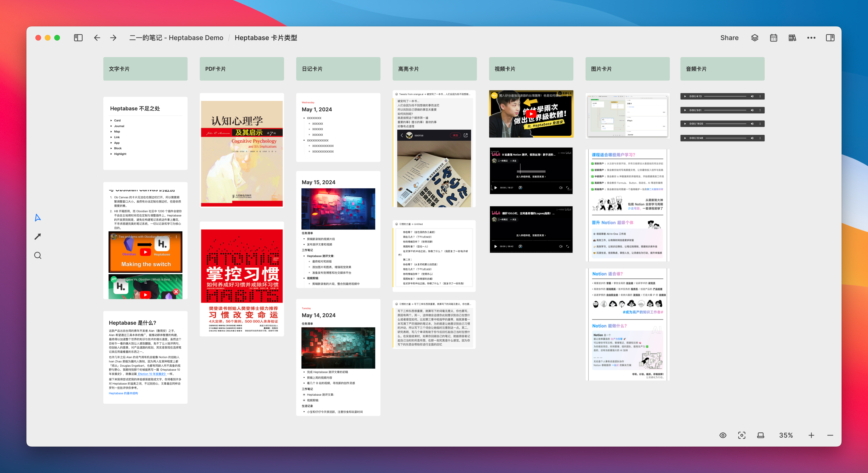
Task: Play the 'Making the switch' YouTube video
Action: coord(145,252)
